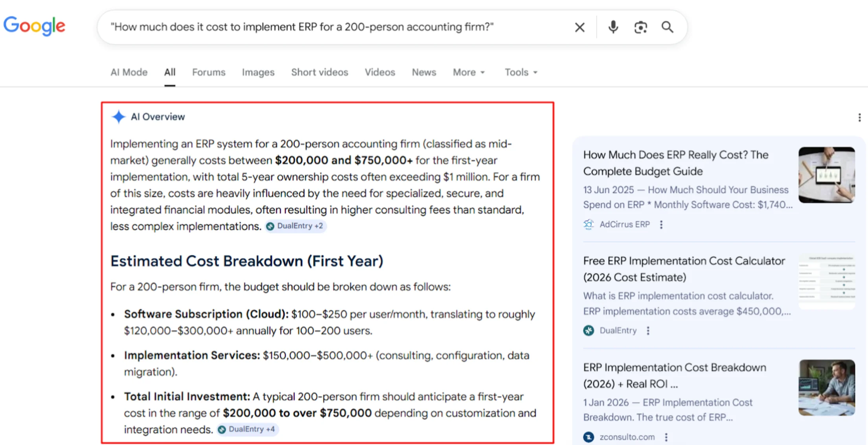
Task: Expand the DualEntry +4 source chip
Action: click(248, 429)
